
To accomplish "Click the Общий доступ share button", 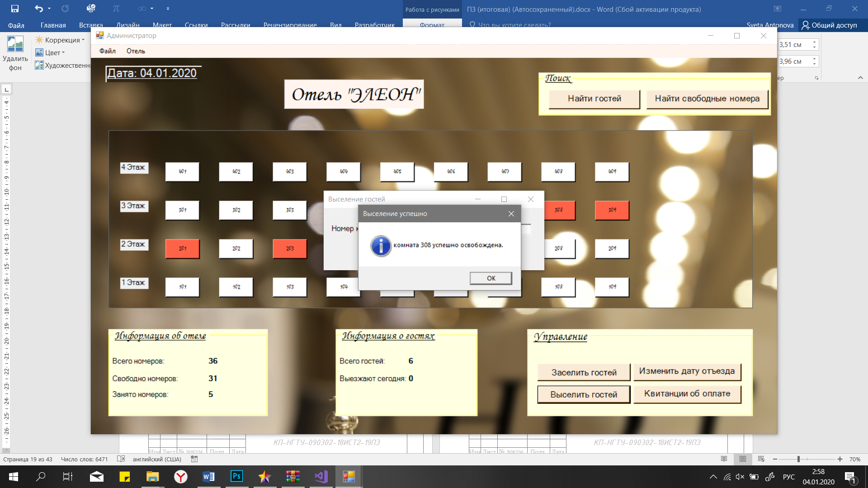I will pos(830,25).
